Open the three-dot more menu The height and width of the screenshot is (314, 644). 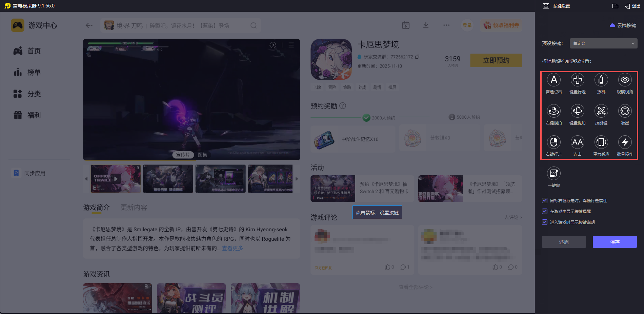click(446, 25)
